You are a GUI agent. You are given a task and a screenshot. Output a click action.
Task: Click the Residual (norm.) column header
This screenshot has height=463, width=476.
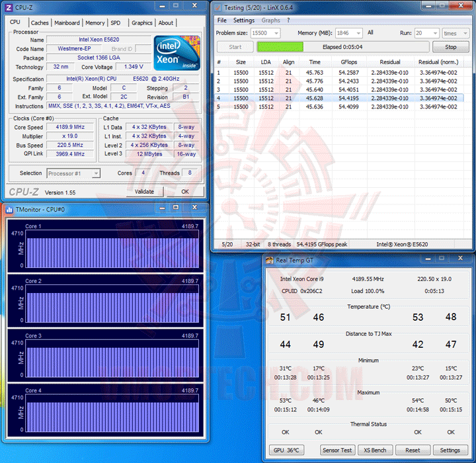[439, 62]
